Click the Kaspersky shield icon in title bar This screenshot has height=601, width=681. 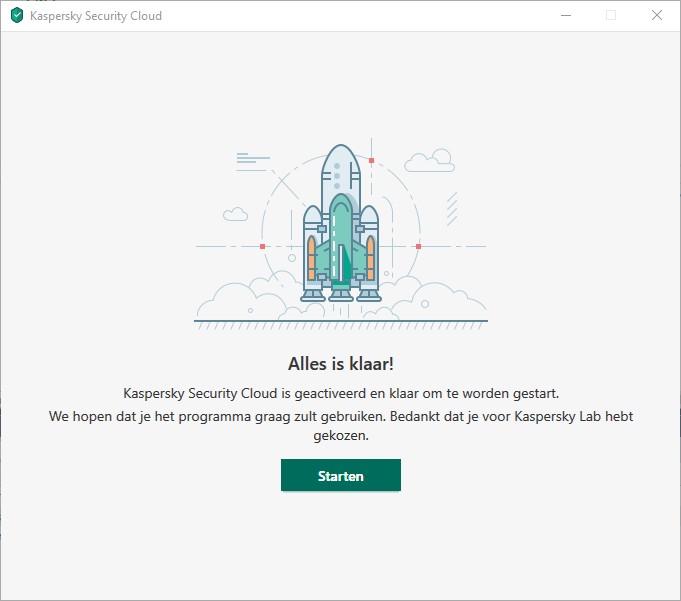17,16
